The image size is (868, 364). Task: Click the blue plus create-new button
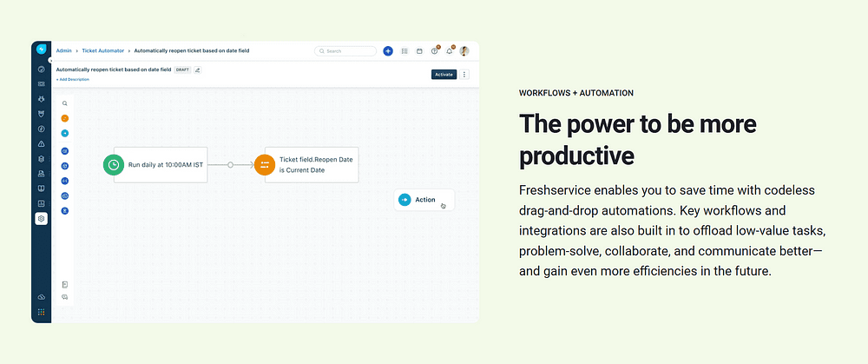pyautogui.click(x=388, y=51)
